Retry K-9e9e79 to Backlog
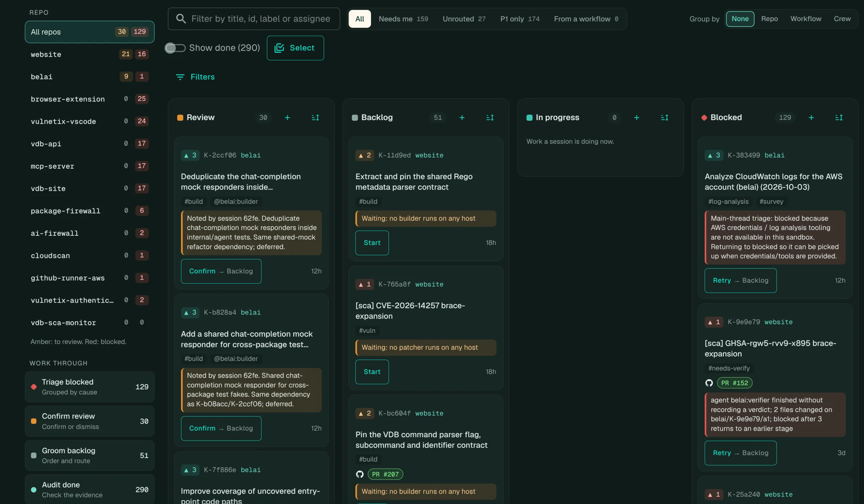The height and width of the screenshot is (504, 864). pos(741,453)
